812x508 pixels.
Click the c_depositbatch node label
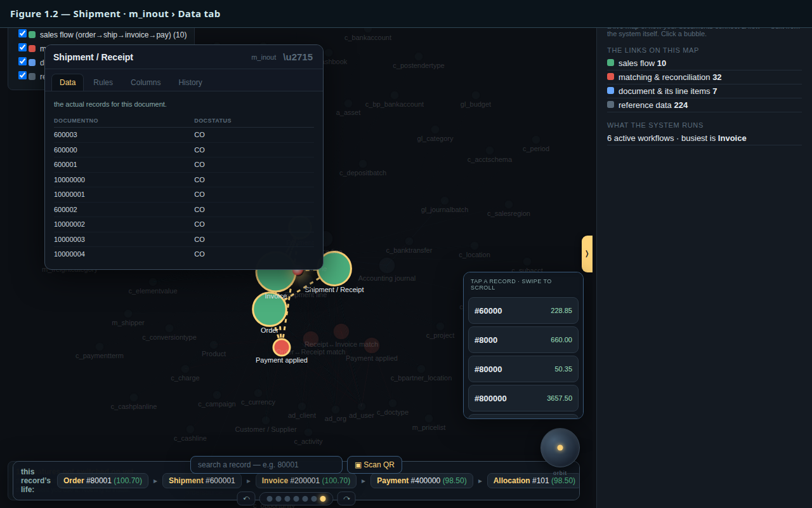tap(363, 173)
